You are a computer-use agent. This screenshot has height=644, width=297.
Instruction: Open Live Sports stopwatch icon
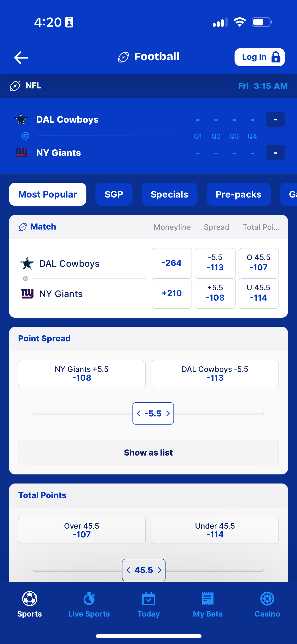click(89, 599)
